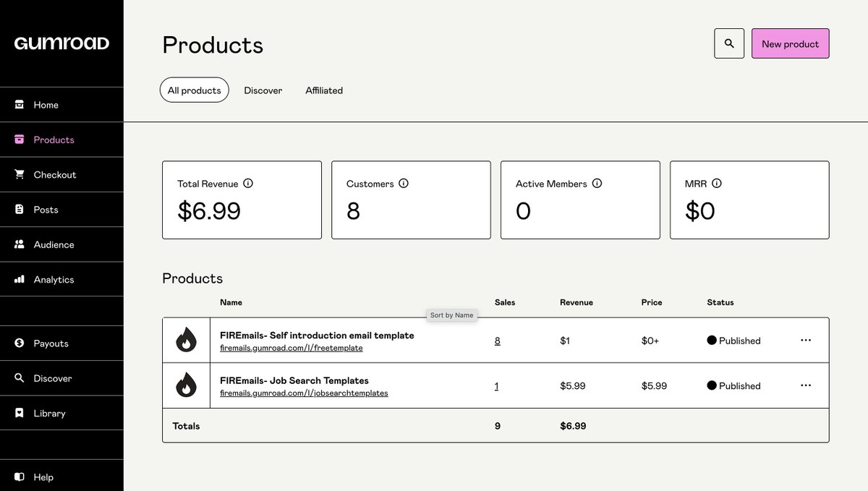Screen dimensions: 868x491
Task: Open FIREmails- Self introduction email template
Action: [317, 336]
